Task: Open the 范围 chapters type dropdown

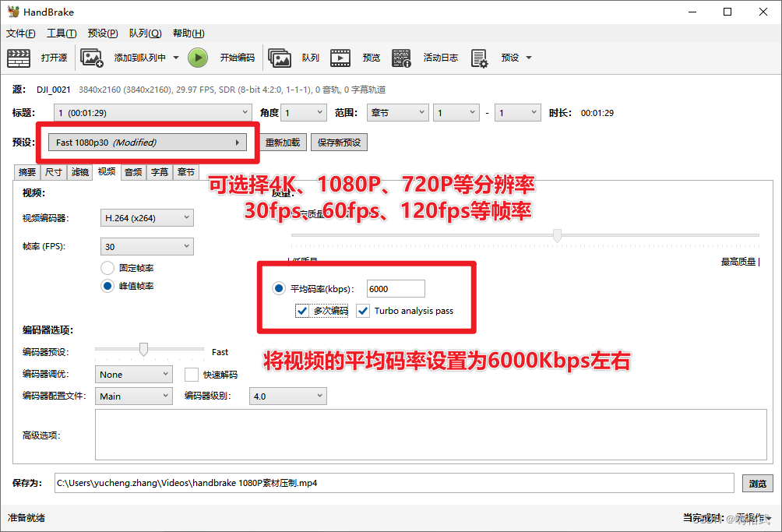Action: [x=397, y=113]
